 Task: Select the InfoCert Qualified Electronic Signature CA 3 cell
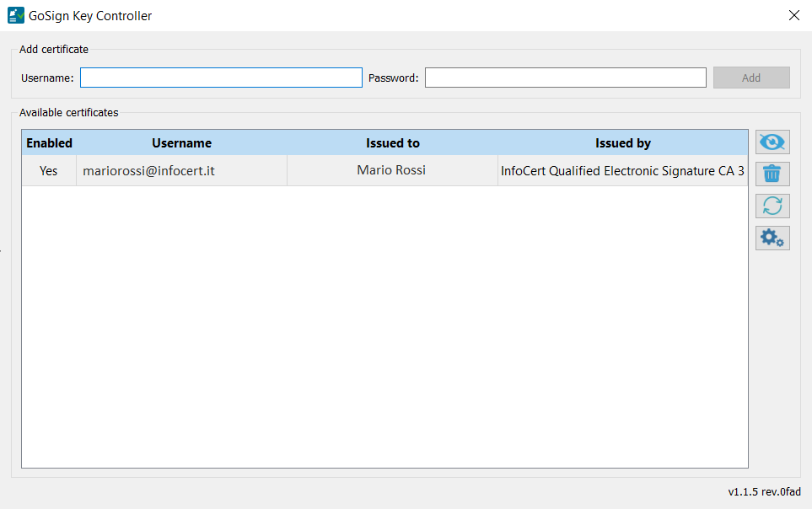[x=622, y=170]
